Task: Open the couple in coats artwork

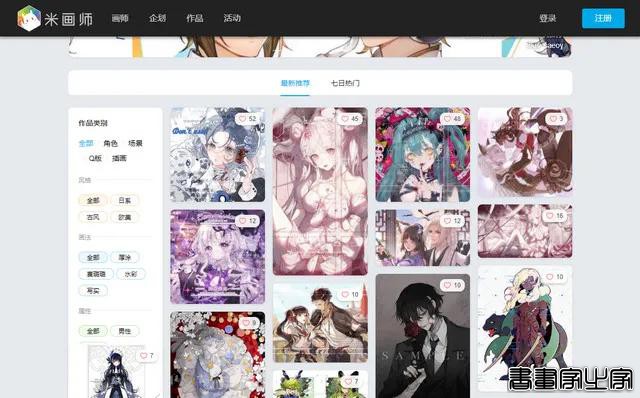Action: pos(320,323)
